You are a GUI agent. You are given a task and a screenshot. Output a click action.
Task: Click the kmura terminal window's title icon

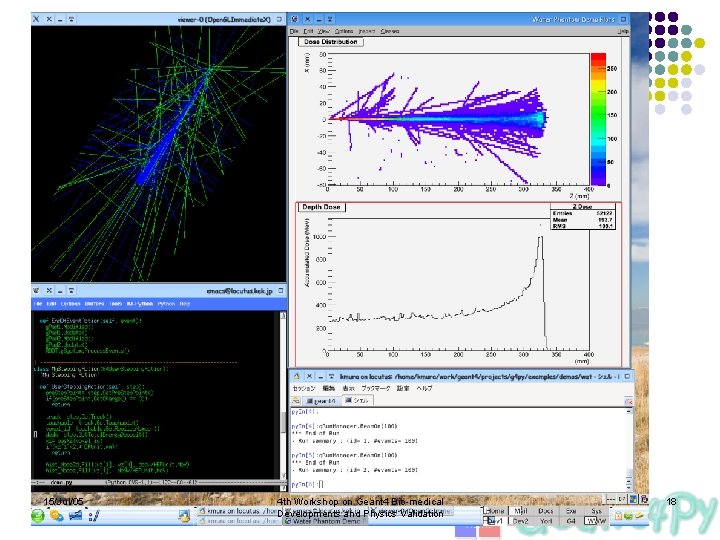pyautogui.click(x=297, y=377)
